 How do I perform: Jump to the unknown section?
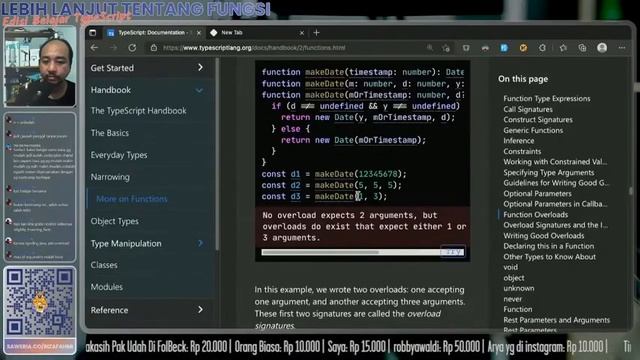point(519,289)
